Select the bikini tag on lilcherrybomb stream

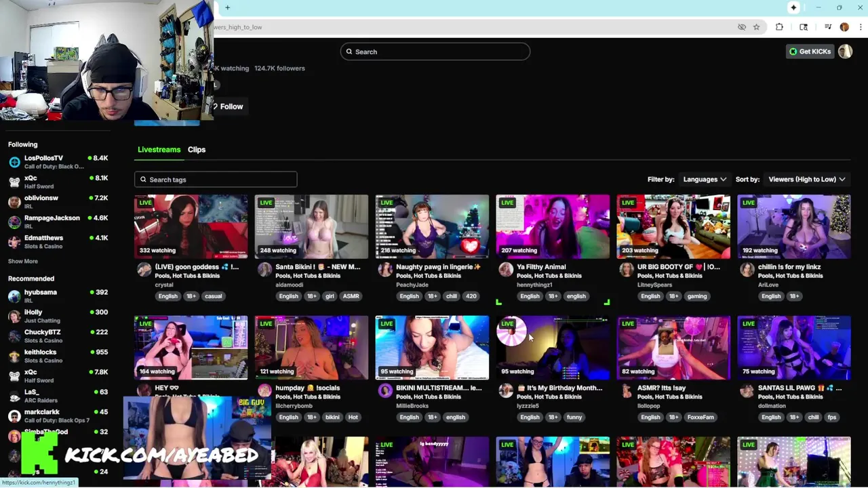(332, 418)
